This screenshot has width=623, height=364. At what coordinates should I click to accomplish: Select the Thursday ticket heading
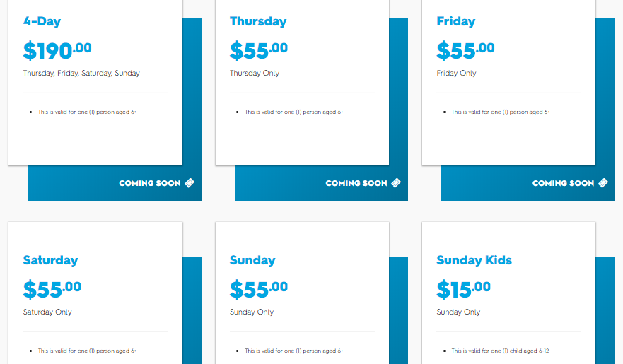pyautogui.click(x=258, y=21)
